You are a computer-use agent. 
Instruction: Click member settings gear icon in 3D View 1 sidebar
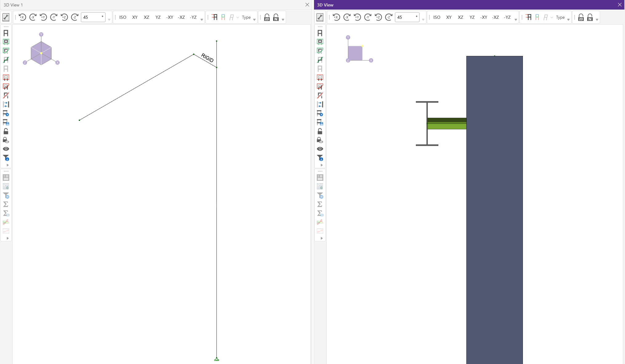click(6, 113)
